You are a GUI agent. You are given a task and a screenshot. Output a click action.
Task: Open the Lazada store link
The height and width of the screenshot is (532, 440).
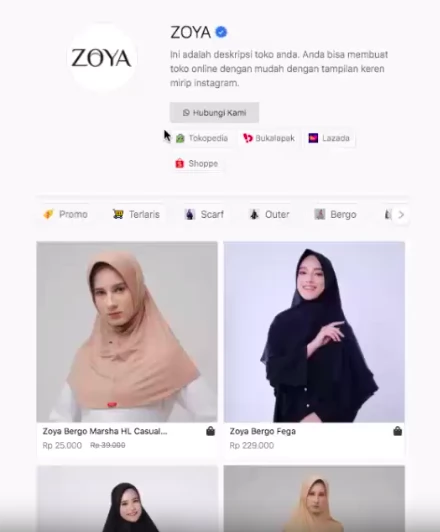coord(329,138)
